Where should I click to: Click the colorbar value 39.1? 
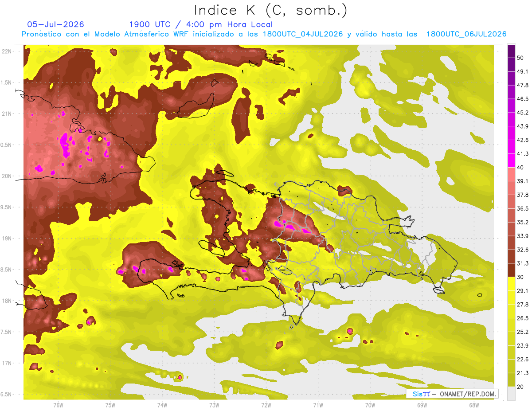coord(523,181)
